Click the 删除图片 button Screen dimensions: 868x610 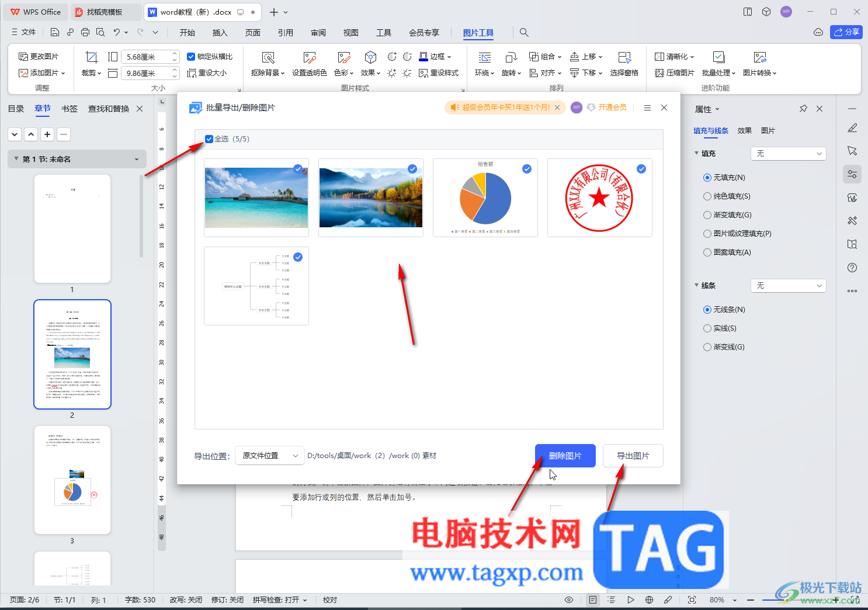click(x=565, y=456)
